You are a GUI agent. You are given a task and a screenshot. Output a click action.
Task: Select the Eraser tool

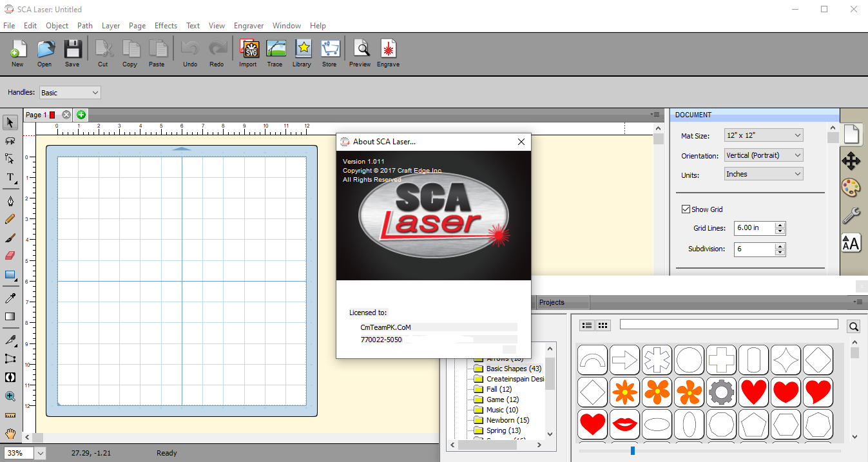coord(10,256)
